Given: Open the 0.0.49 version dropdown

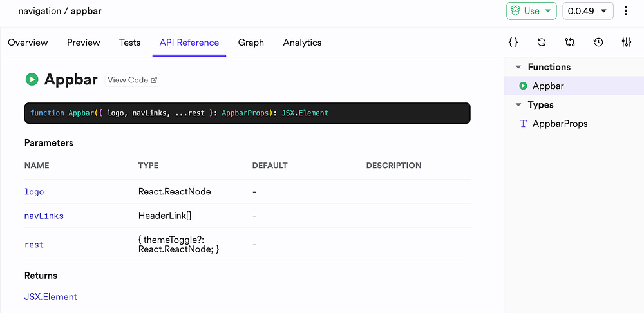Looking at the screenshot, I should click(588, 11).
